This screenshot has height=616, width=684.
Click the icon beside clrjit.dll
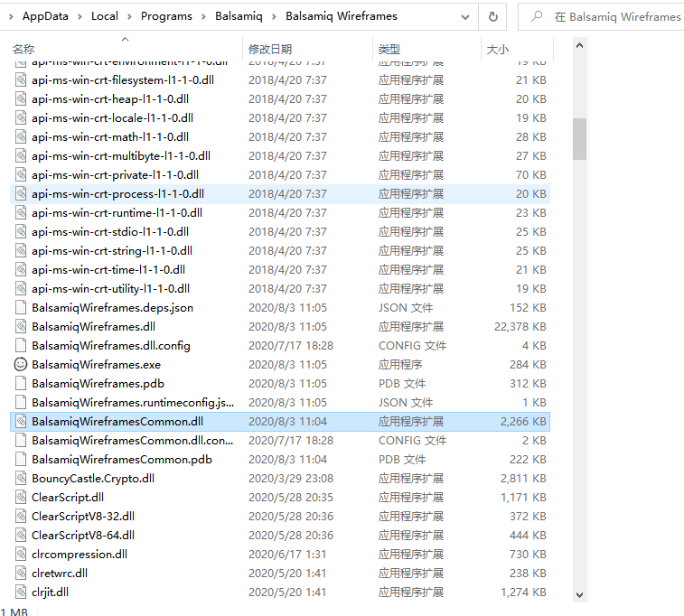(21, 592)
